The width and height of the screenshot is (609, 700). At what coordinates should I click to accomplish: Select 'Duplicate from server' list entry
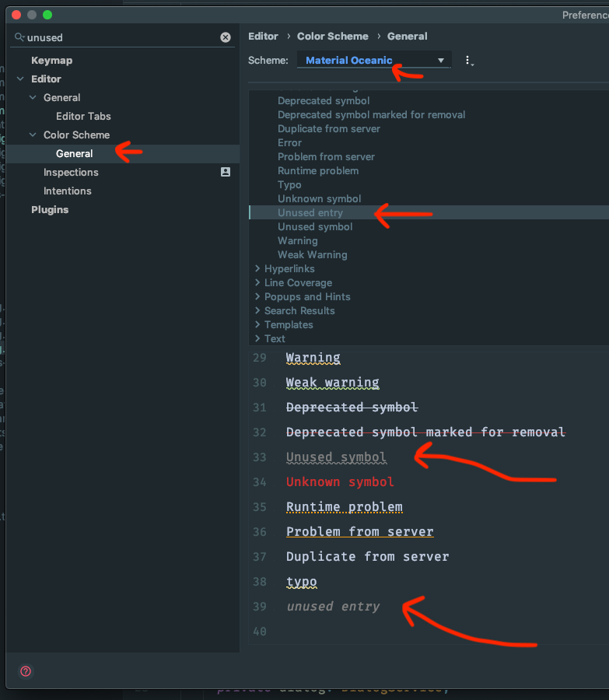click(329, 128)
